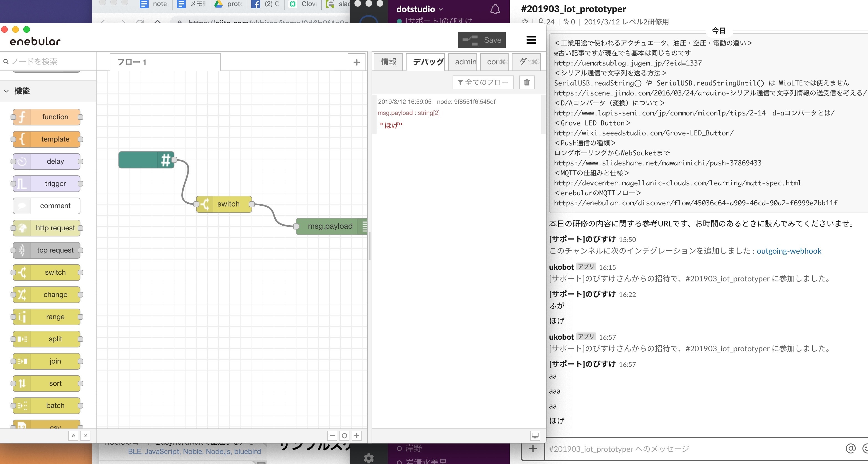The width and height of the screenshot is (868, 464).
Task: Open the enebular hamburger menu
Action: (x=531, y=39)
